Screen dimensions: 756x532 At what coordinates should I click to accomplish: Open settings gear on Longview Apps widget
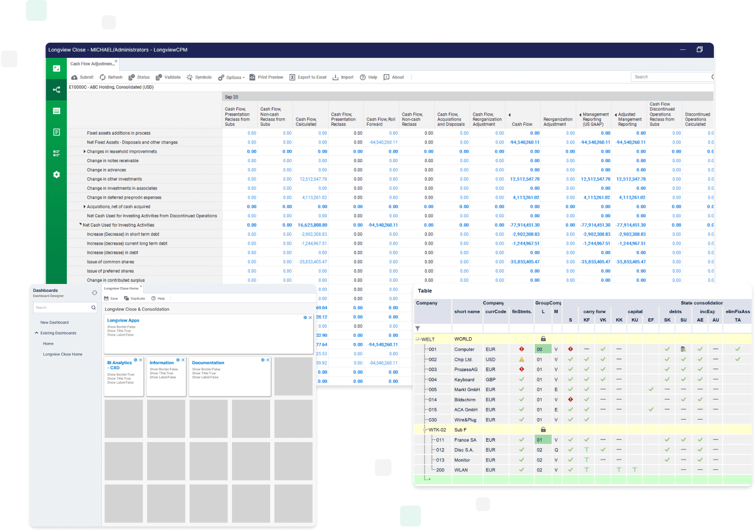[x=305, y=318]
